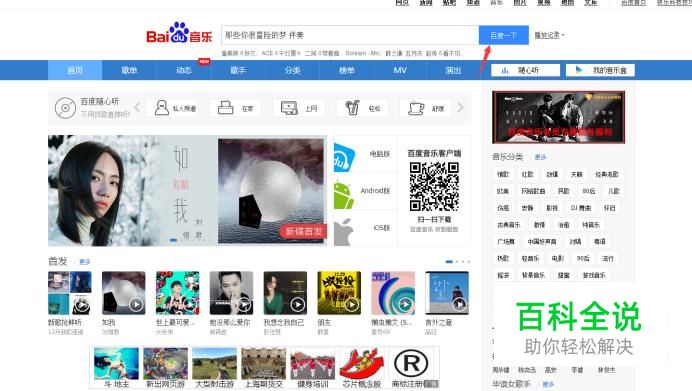The width and height of the screenshot is (692, 391).
Task: Play the 如我 album under 首发
Action: [136, 305]
